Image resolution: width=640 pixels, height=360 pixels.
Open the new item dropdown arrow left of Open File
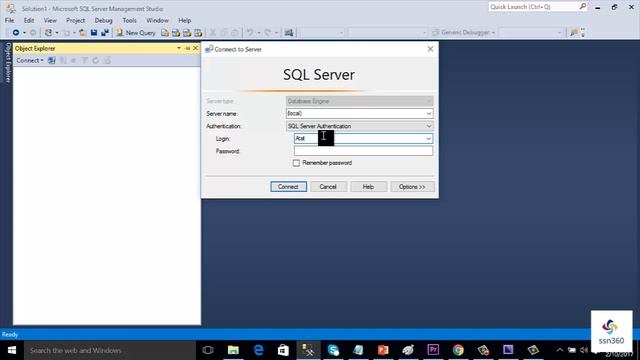pyautogui.click(x=74, y=33)
